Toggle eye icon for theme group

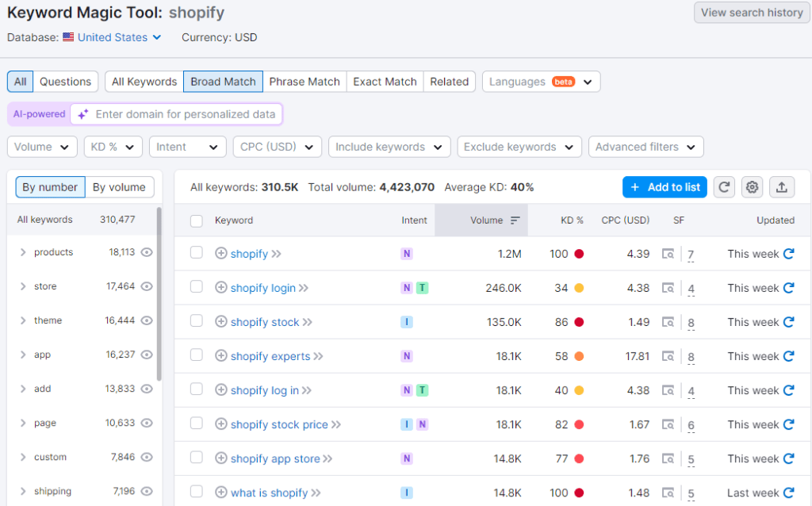click(x=147, y=320)
